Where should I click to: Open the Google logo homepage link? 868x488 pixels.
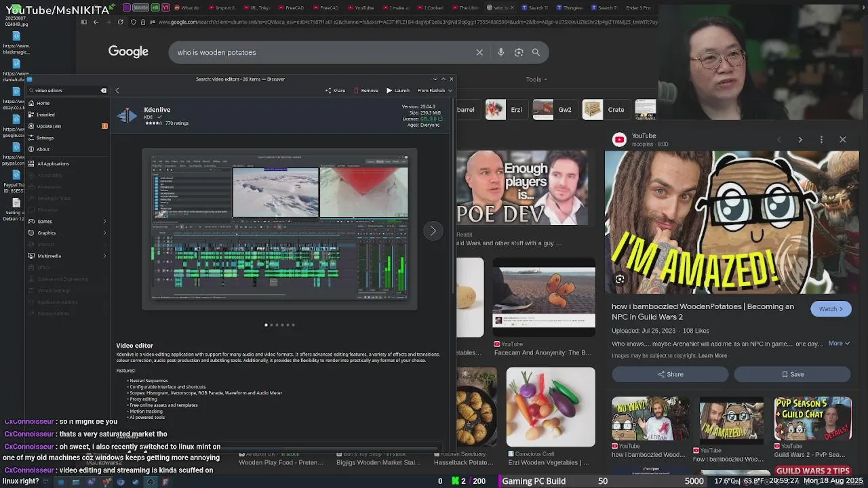point(128,52)
